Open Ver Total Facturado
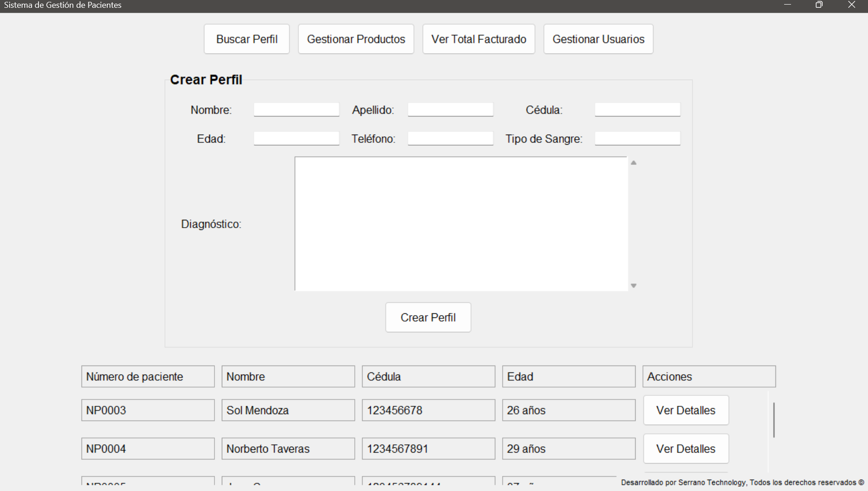Image resolution: width=868 pixels, height=491 pixels. click(478, 39)
